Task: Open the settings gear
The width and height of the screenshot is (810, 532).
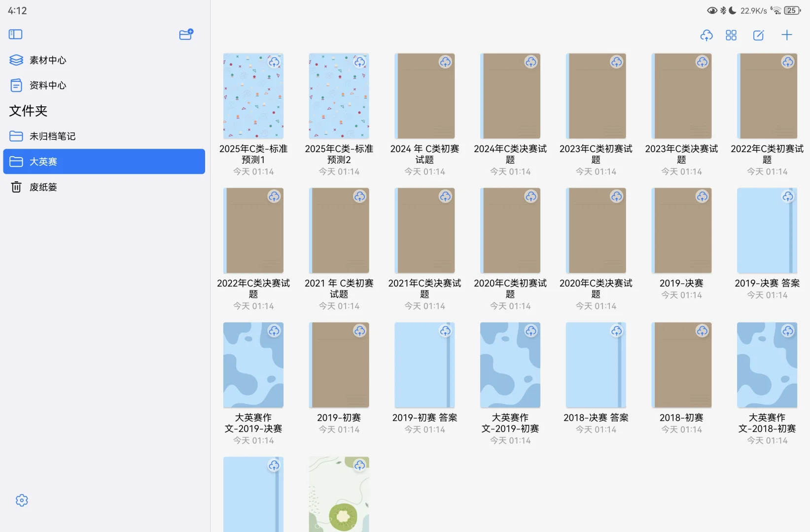Action: point(22,500)
